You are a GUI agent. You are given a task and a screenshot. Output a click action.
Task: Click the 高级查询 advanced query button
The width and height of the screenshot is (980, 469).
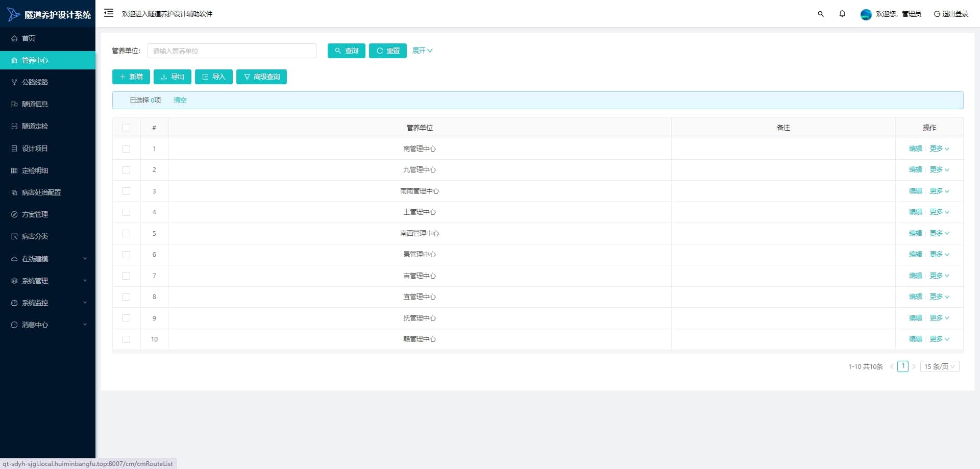pyautogui.click(x=261, y=77)
